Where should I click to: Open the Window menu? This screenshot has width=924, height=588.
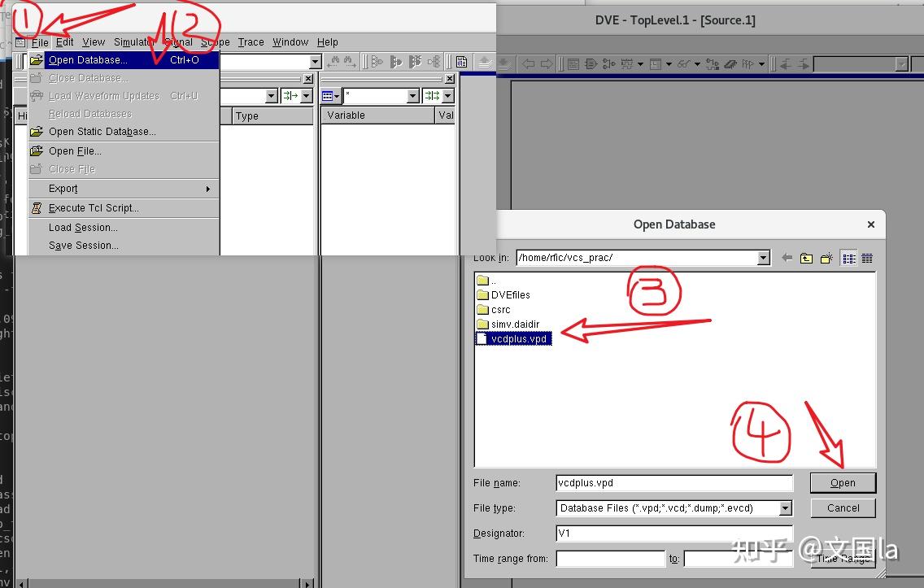pos(290,42)
